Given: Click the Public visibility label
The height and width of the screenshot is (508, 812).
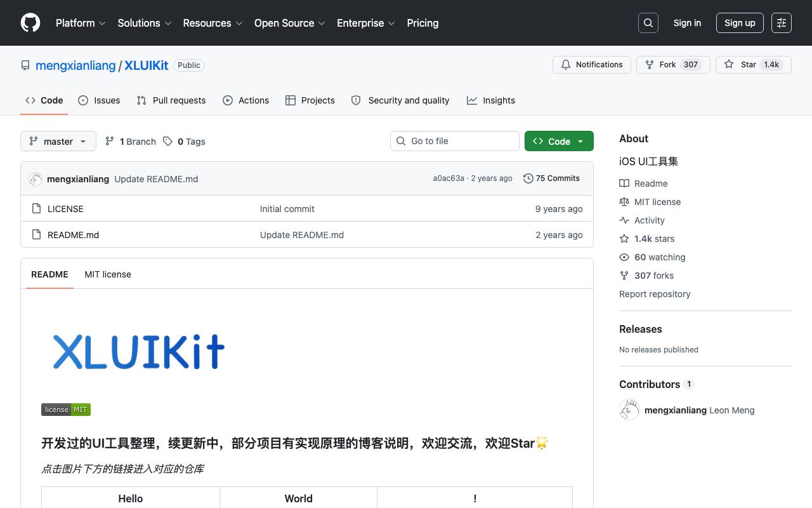Looking at the screenshot, I should [189, 65].
